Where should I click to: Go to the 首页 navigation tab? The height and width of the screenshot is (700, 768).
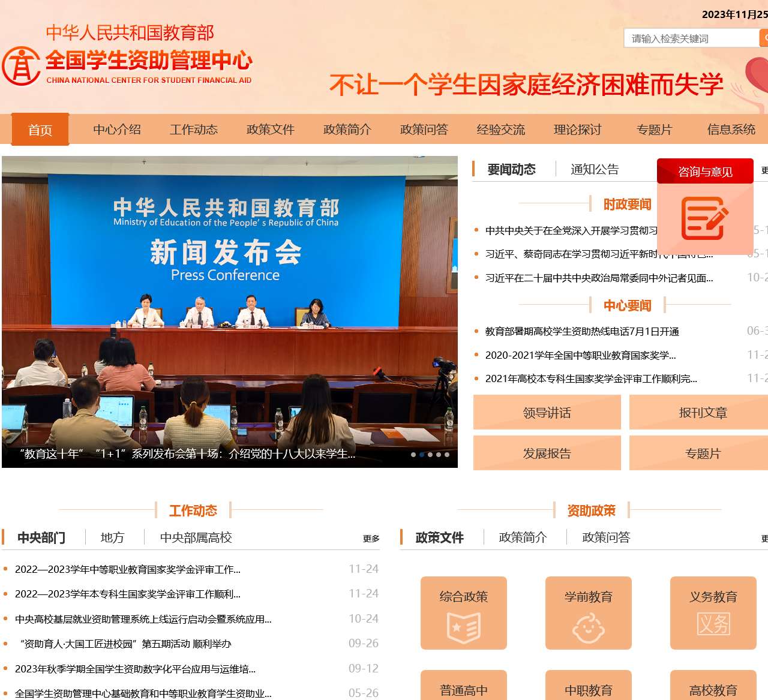click(40, 130)
